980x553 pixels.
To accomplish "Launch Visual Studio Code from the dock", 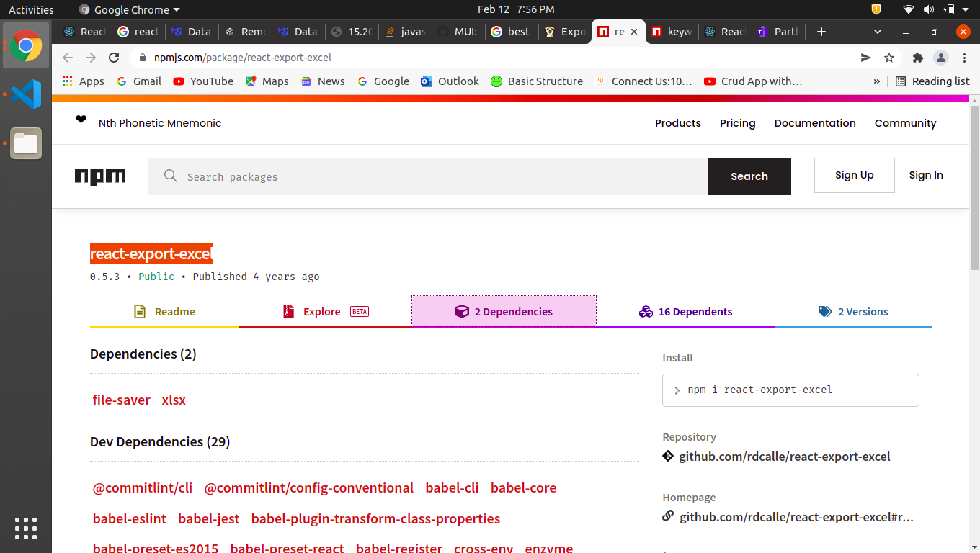I will (x=26, y=94).
